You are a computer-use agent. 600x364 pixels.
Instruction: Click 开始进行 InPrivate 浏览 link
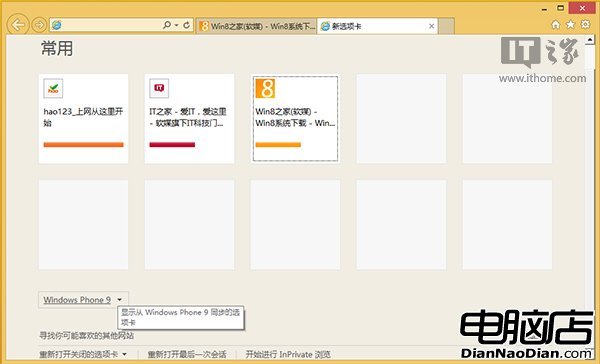pos(288,354)
